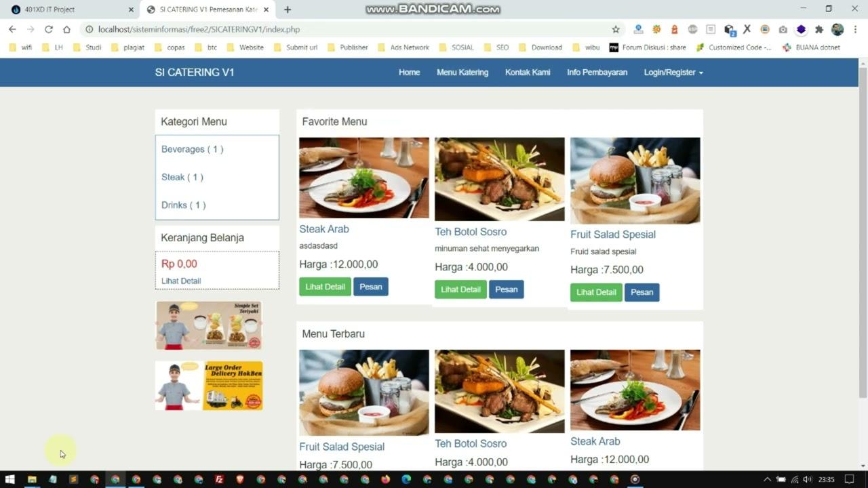
Task: Open the Windows notification center
Action: pos(849,479)
